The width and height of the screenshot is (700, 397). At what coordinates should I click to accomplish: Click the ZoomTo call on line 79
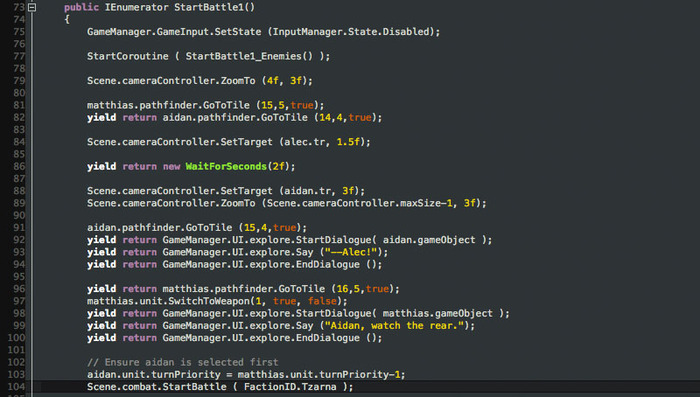(238, 81)
